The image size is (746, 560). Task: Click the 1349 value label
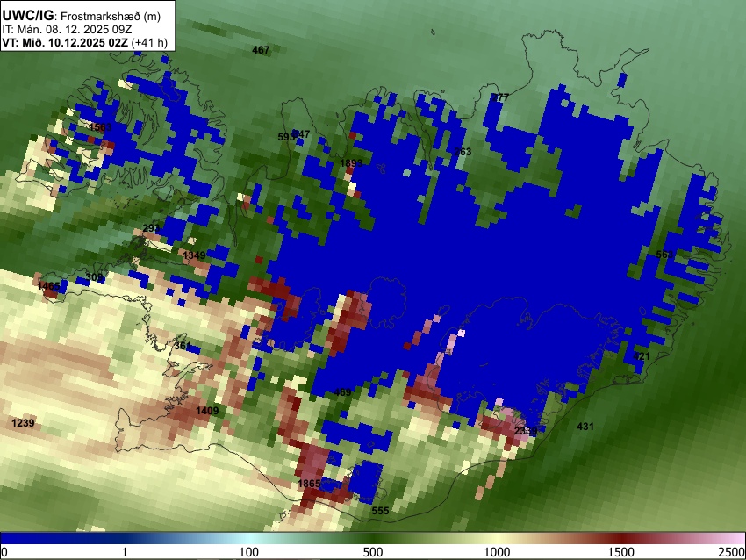click(194, 255)
